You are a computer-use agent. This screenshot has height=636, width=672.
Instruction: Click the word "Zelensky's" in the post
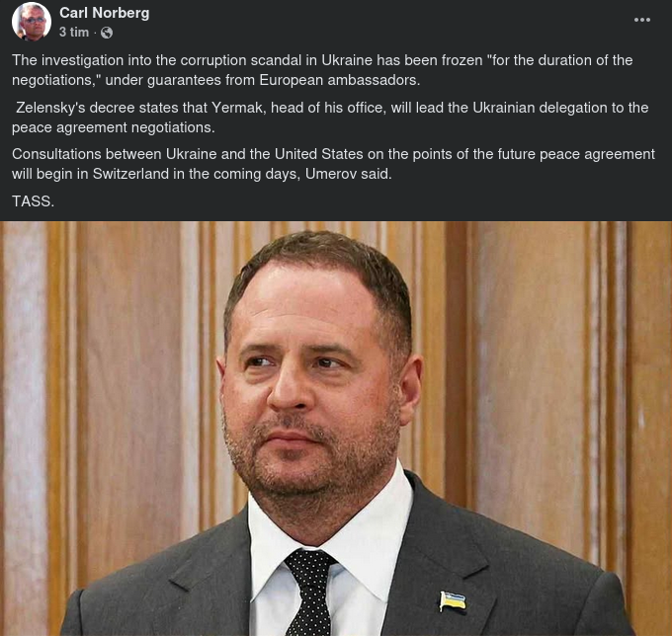[x=52, y=107]
